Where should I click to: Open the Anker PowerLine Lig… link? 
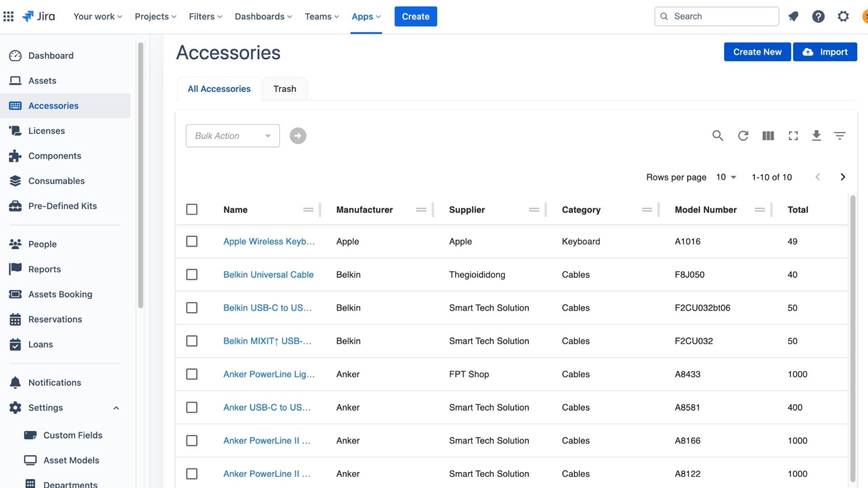(x=269, y=374)
